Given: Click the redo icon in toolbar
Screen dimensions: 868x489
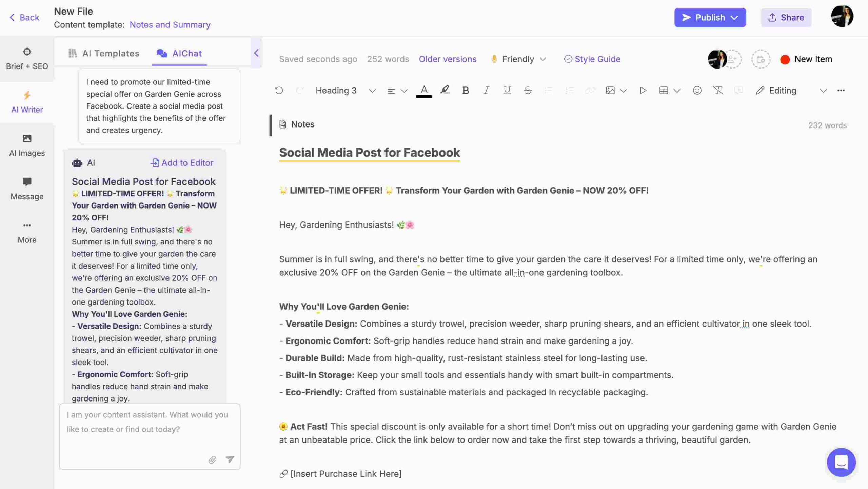Looking at the screenshot, I should tap(299, 90).
